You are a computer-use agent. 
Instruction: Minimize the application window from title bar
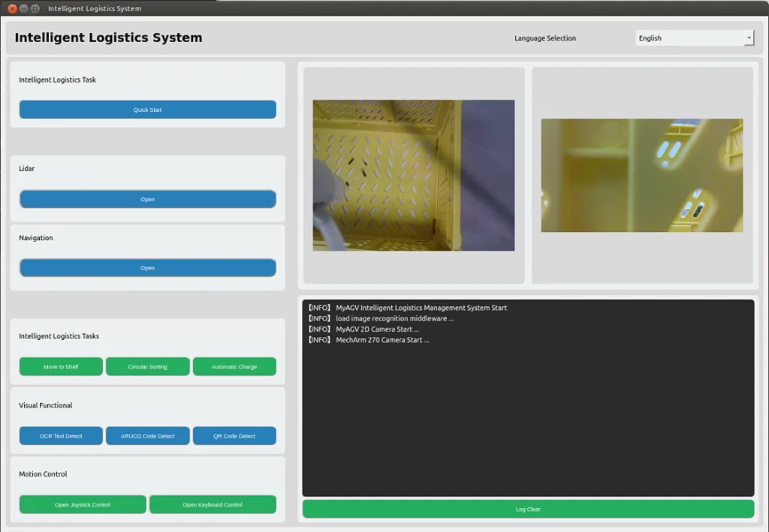[24, 8]
